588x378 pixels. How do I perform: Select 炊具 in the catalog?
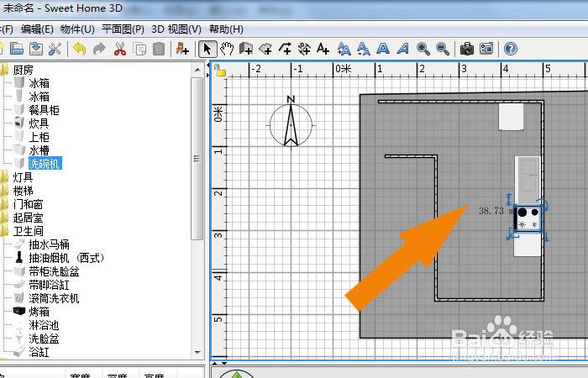click(39, 123)
